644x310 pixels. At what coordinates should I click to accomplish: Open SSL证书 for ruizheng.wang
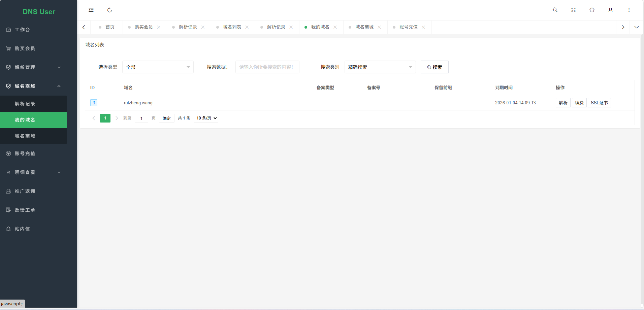click(600, 103)
